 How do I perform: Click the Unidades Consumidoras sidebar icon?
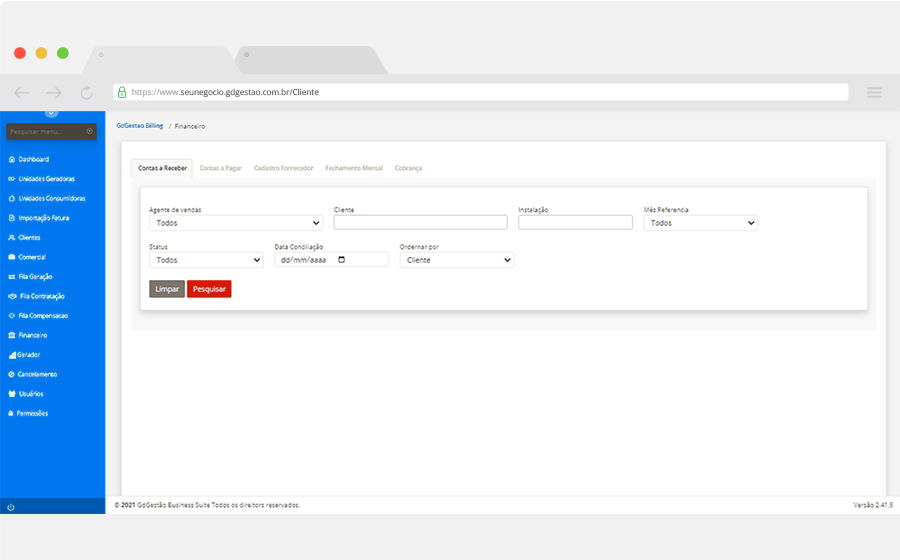click(x=11, y=199)
